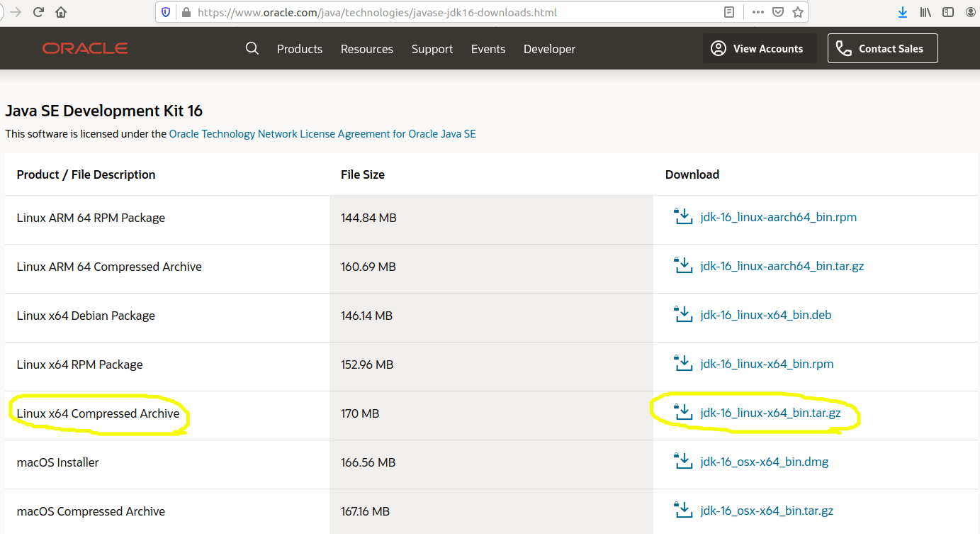This screenshot has width=980, height=534.
Task: Click the File Size column header
Action: 363,174
